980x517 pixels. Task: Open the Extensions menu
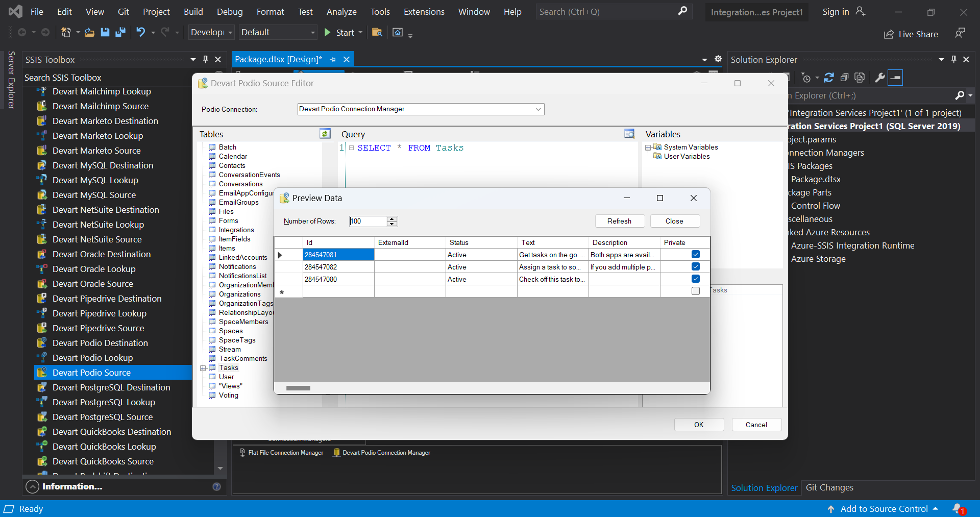click(424, 12)
